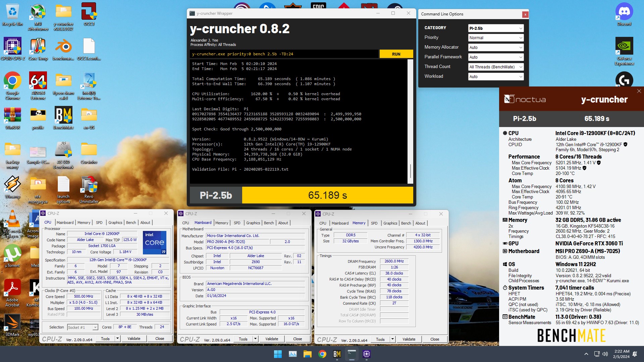Open the Recycle Bin desktop icon
The image size is (644, 362).
[12, 15]
